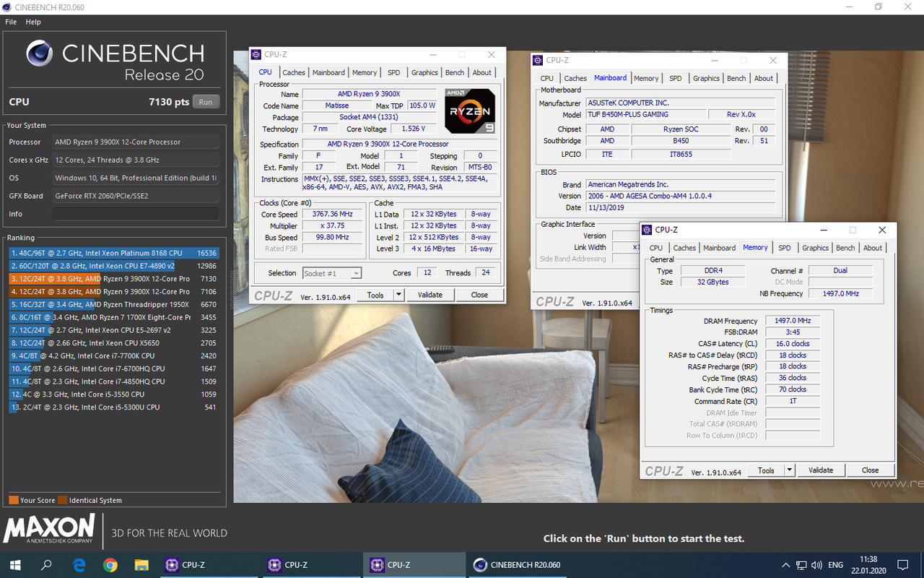The image size is (924, 578).
Task: Click the CPU-Z CPU window title icon
Action: click(256, 54)
